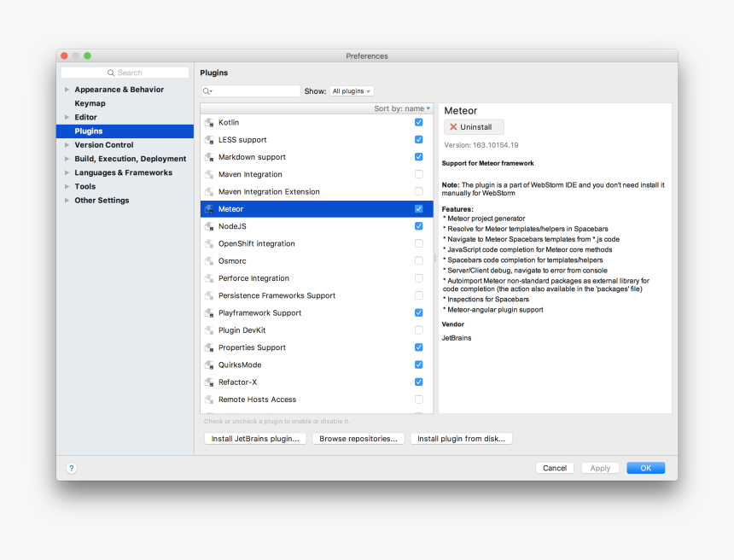This screenshot has width=734, height=560.
Task: Click the LESS support plugin icon
Action: [209, 140]
